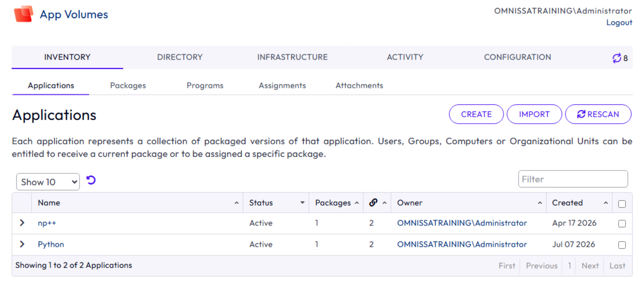
Task: Open the Status column sort arrow
Action: pos(302,203)
